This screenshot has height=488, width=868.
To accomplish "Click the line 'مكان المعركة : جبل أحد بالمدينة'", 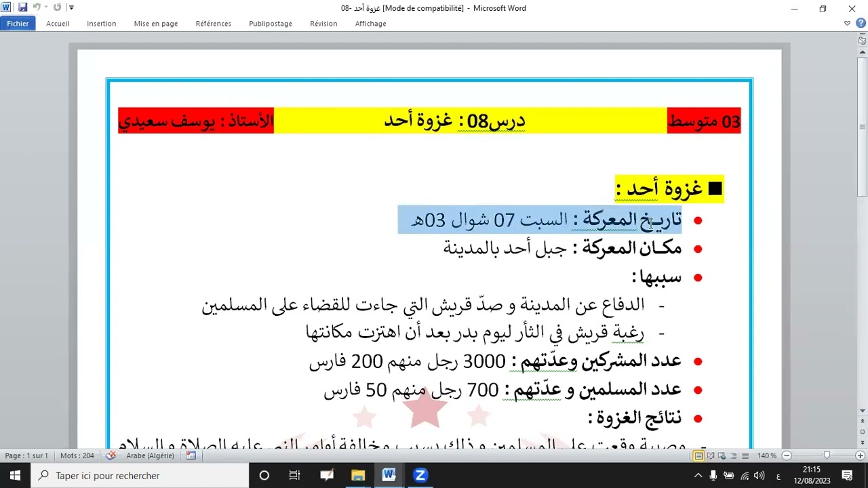I will coord(562,248).
